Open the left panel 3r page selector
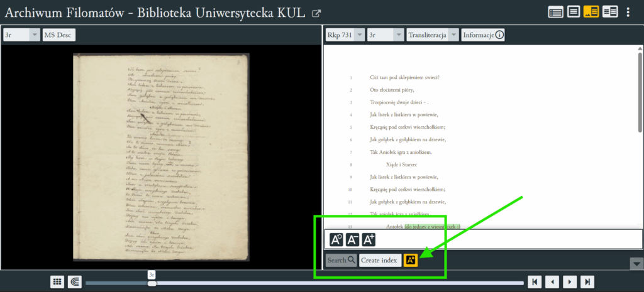 click(21, 35)
